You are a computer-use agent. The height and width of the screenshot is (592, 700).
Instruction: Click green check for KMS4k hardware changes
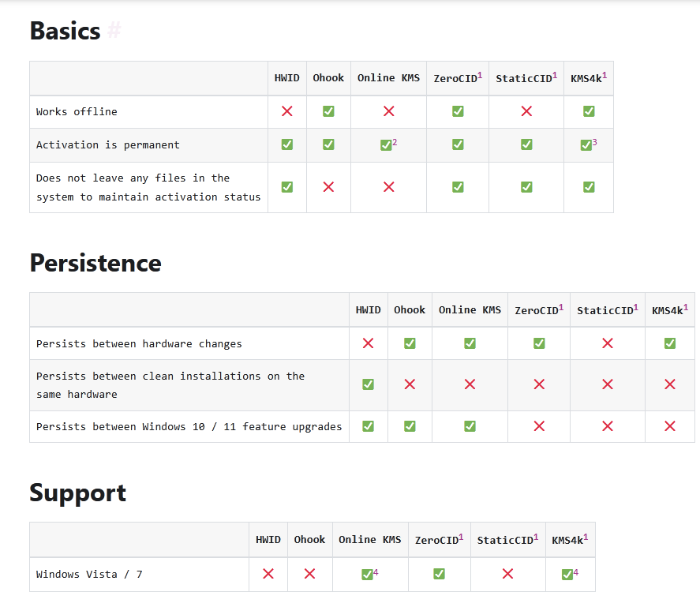[x=670, y=343]
